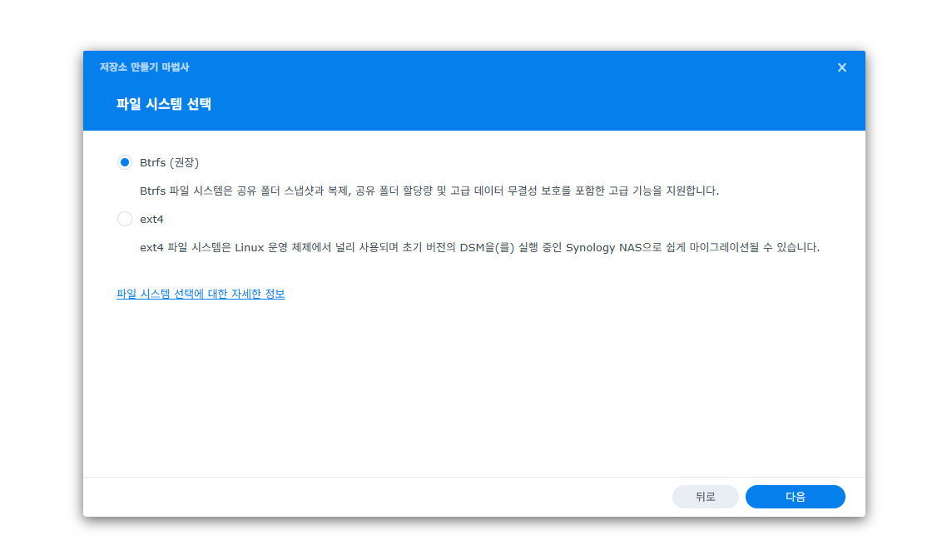
Task: Click the 뒤로 back button
Action: tap(705, 497)
